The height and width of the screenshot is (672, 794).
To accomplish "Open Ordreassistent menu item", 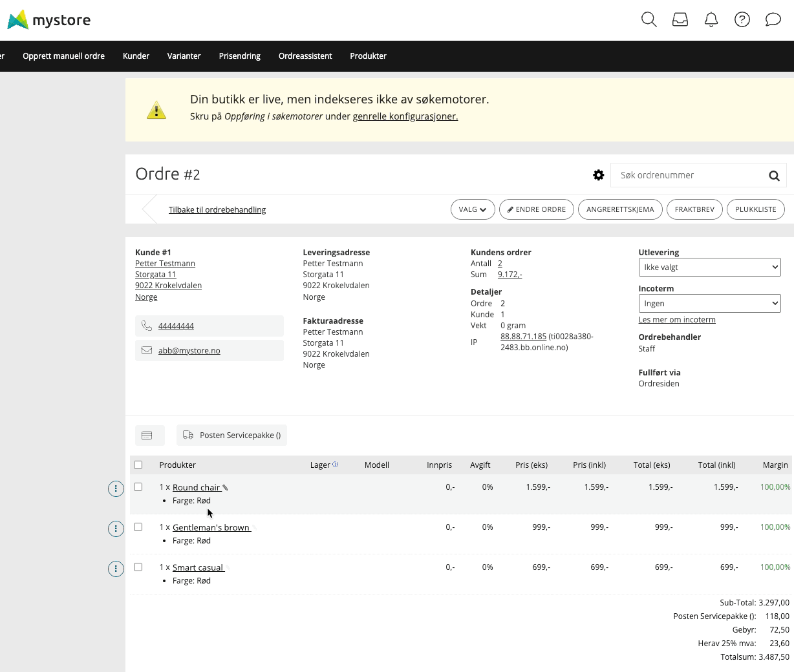I will [305, 56].
